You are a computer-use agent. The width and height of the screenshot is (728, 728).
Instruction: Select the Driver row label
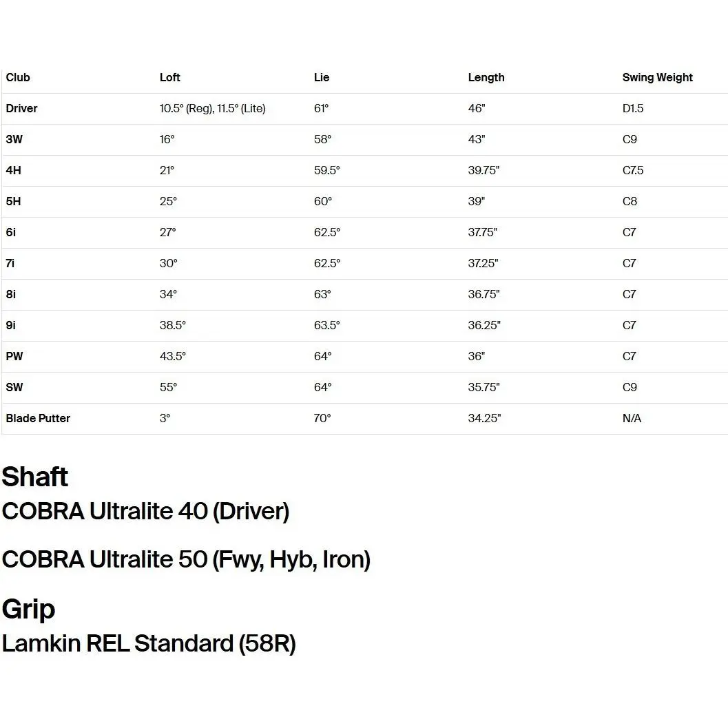(21, 109)
